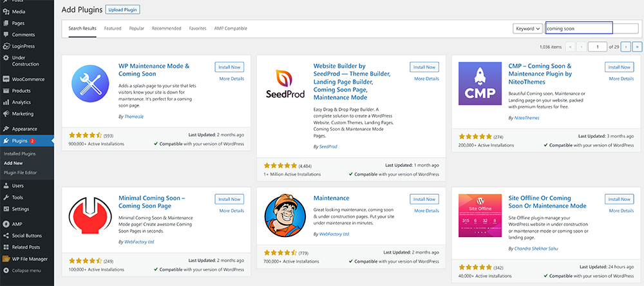644x286 pixels.
Task: Click the SeedProd plugin logo
Action: coord(285,84)
